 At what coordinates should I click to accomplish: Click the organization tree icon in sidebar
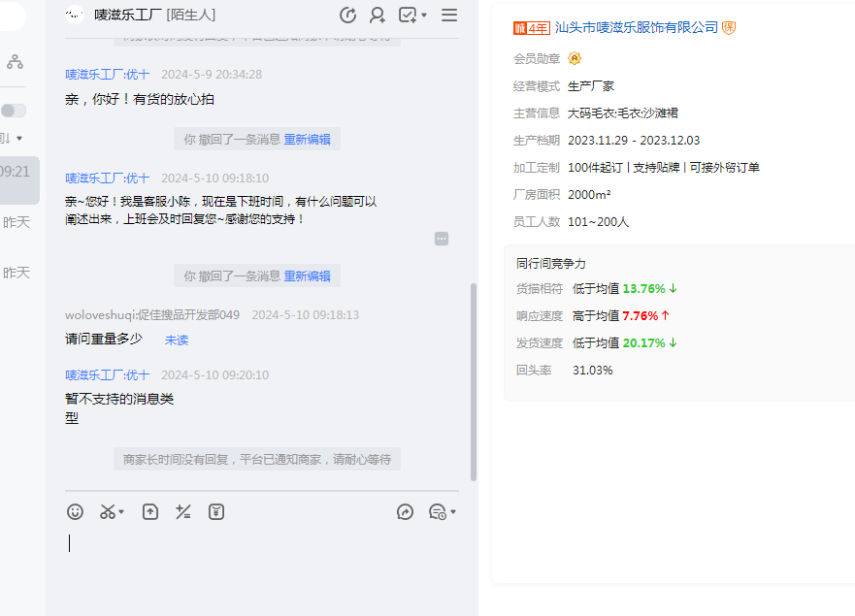pyautogui.click(x=15, y=62)
